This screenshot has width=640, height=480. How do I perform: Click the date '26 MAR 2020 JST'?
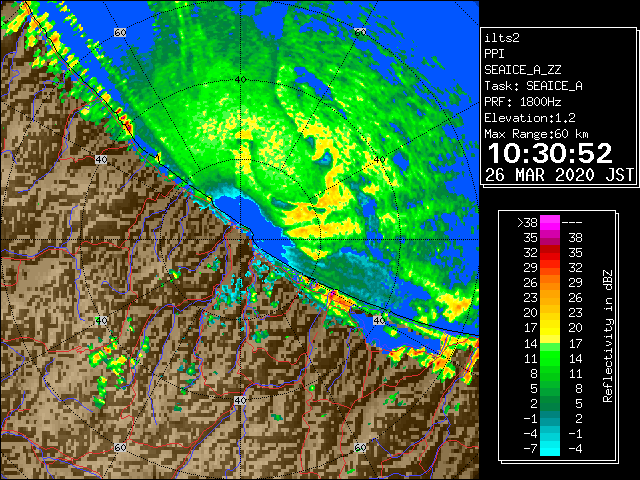tap(559, 175)
